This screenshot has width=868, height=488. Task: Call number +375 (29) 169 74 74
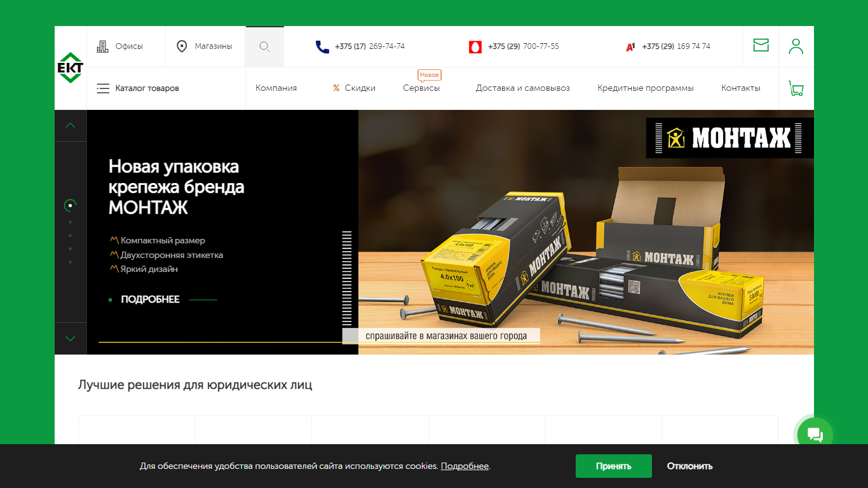[676, 46]
